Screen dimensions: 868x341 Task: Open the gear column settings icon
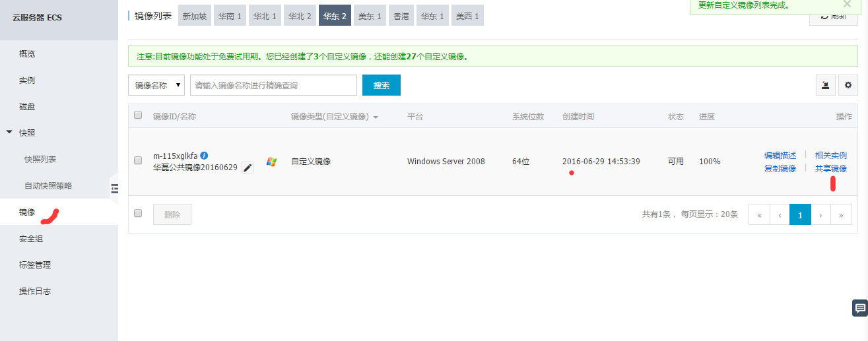848,85
